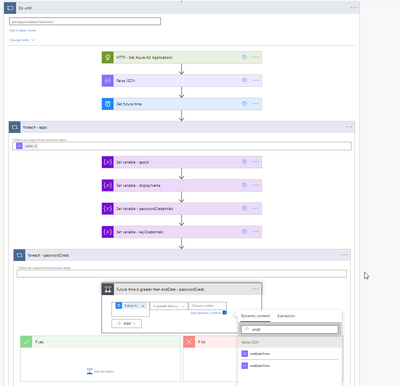Open help for Set variable - appId
Image resolution: width=400 pixels, height=386 pixels.
tap(244, 162)
